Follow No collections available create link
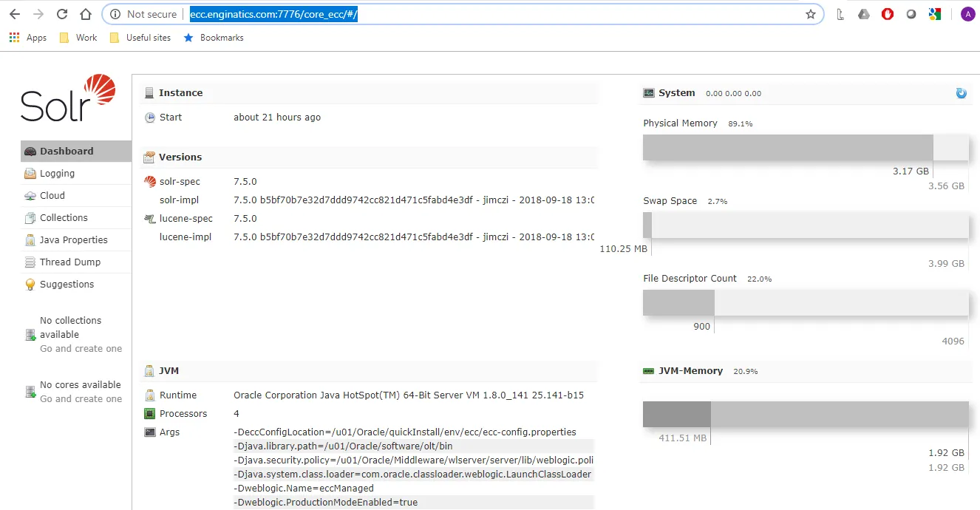This screenshot has height=510, width=980. [81, 348]
